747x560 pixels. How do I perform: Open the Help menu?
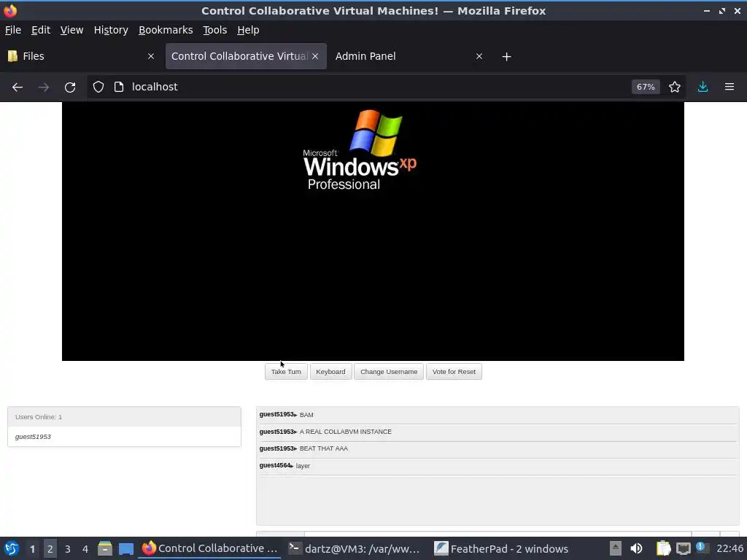pos(248,30)
